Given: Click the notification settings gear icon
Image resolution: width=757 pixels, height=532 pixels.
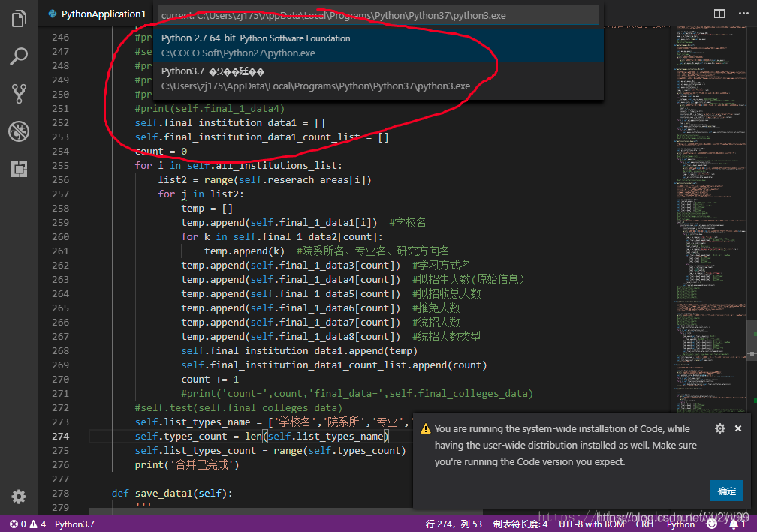Looking at the screenshot, I should [719, 428].
